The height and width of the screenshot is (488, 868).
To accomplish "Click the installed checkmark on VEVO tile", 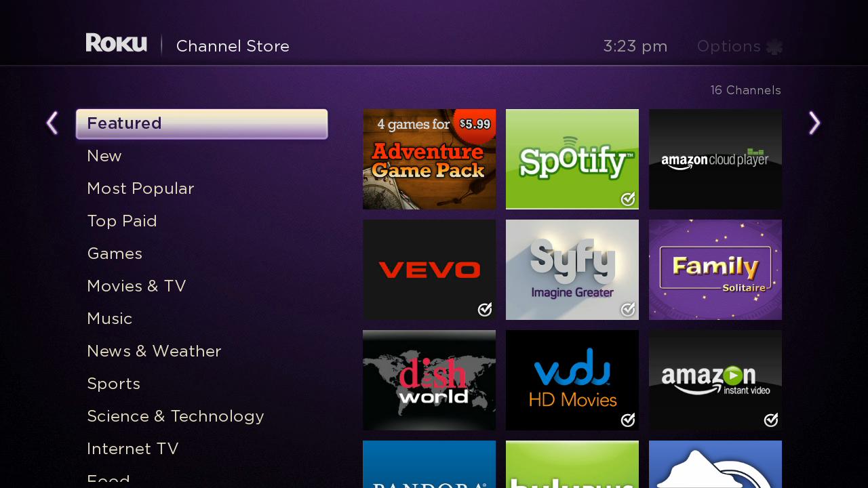I will pos(485,309).
